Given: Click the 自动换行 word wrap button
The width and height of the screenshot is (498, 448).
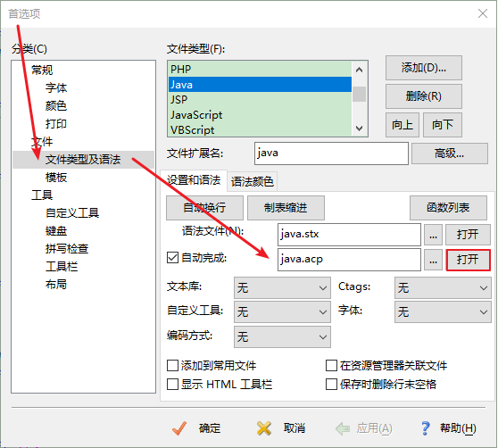Looking at the screenshot, I should coord(204,208).
